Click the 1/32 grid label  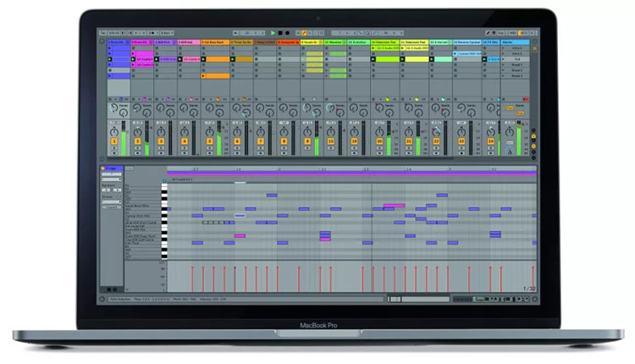[x=529, y=289]
